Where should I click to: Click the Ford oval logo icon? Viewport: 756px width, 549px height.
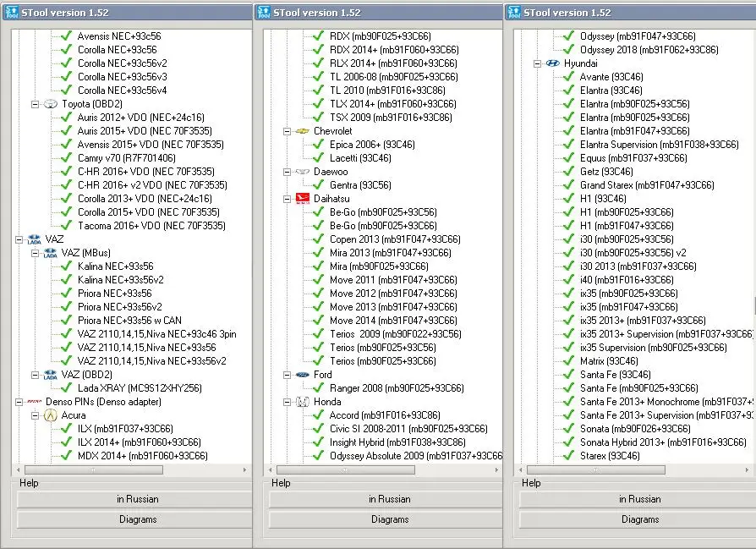pos(302,375)
